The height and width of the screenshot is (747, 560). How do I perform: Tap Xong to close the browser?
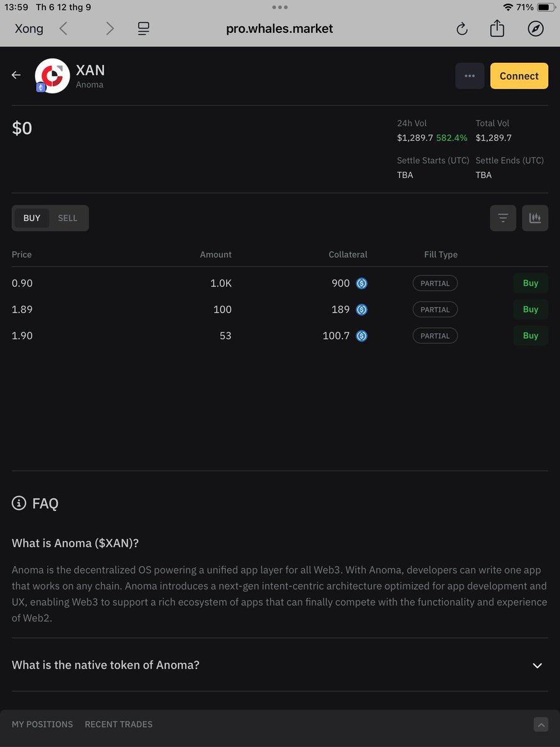[29, 29]
